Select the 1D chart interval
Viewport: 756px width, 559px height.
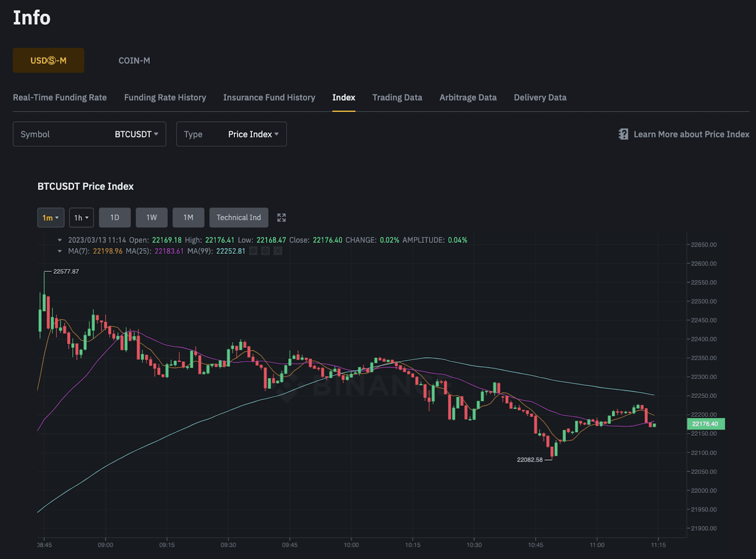115,217
